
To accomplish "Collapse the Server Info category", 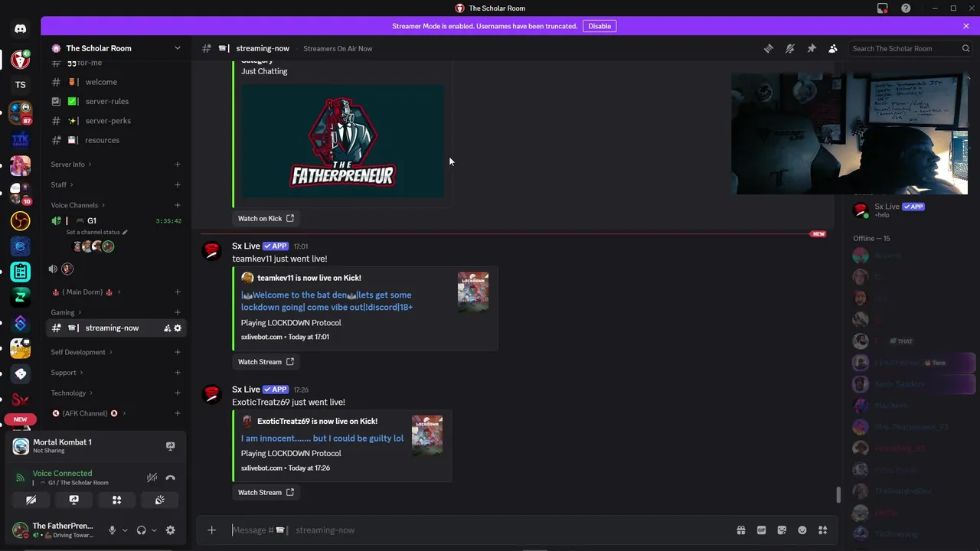I will pos(71,165).
